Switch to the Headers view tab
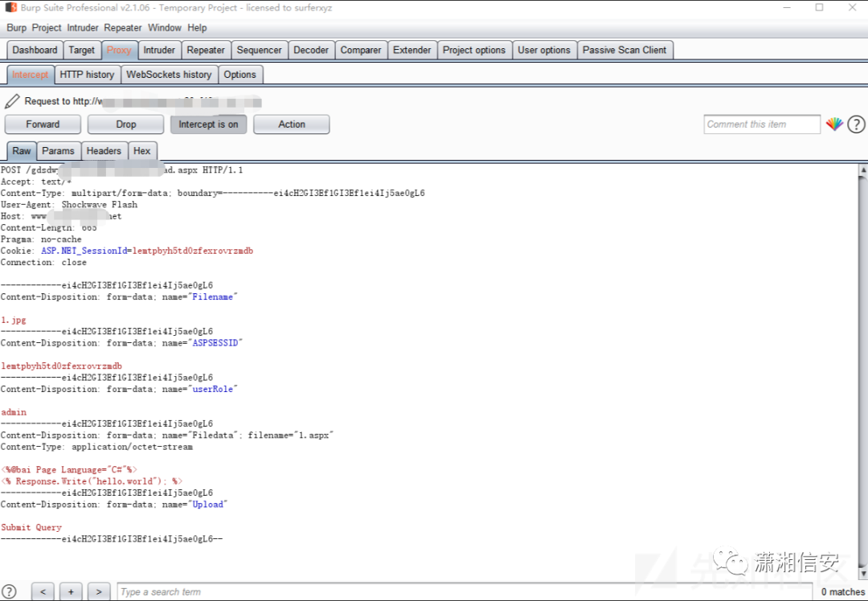Image resolution: width=868 pixels, height=601 pixels. pyautogui.click(x=104, y=151)
